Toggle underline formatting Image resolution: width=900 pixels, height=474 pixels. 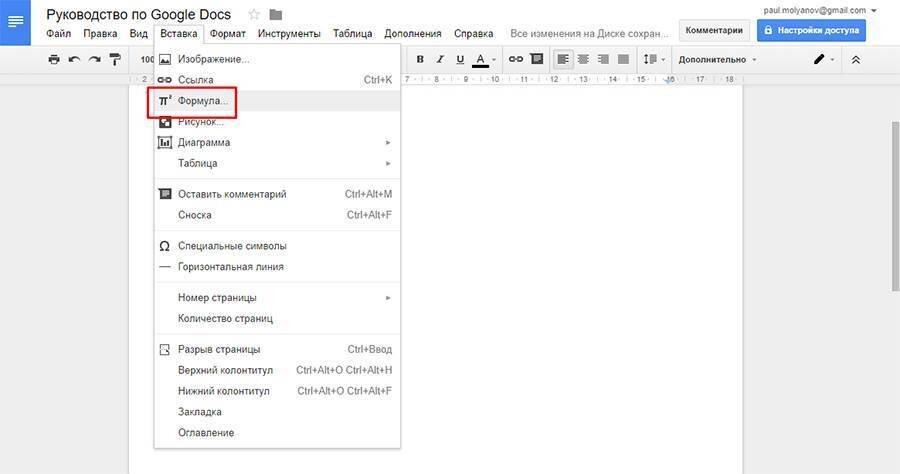tap(460, 59)
